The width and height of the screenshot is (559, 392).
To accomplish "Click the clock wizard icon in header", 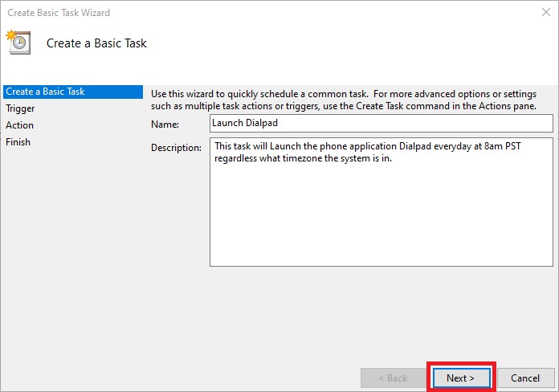I will click(18, 43).
